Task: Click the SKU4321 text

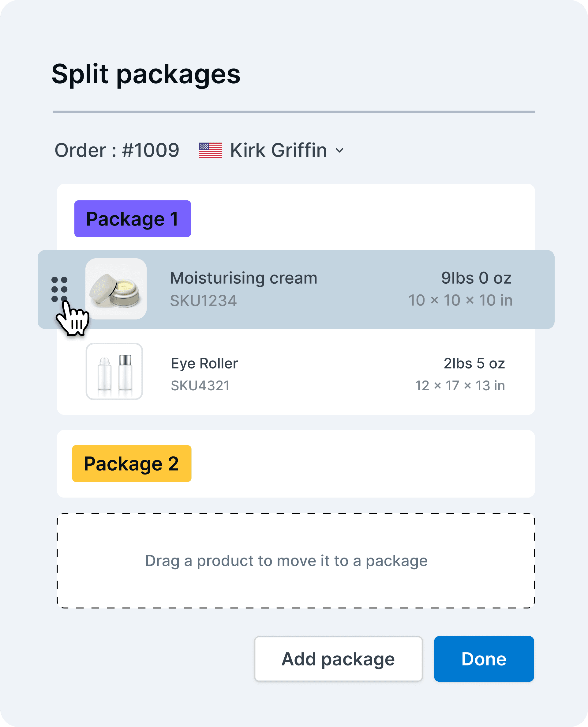Action: click(200, 385)
